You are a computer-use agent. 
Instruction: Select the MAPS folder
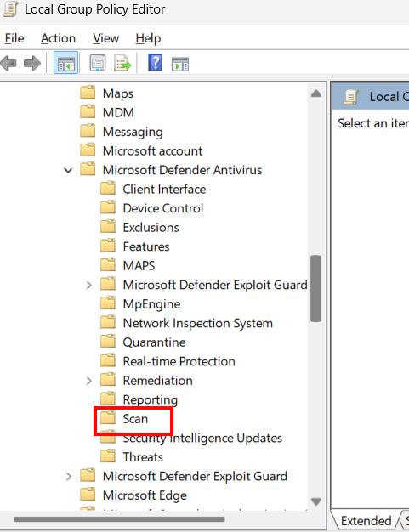139,266
